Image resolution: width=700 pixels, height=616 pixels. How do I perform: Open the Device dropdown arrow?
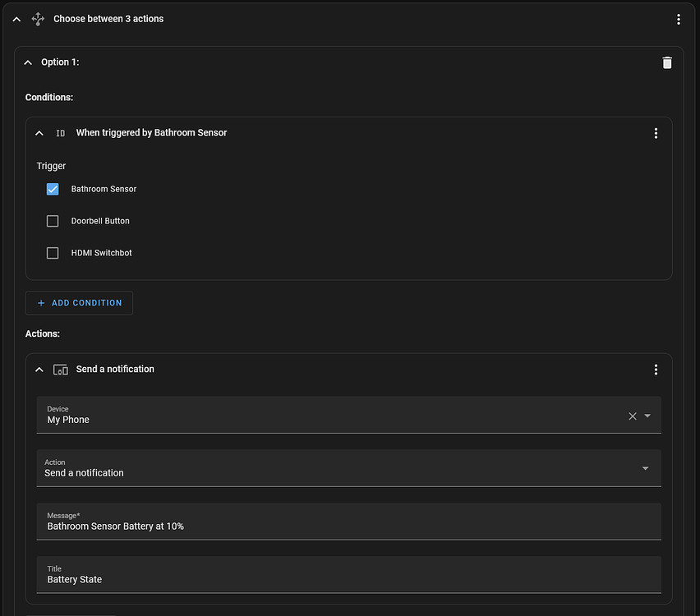click(x=647, y=416)
